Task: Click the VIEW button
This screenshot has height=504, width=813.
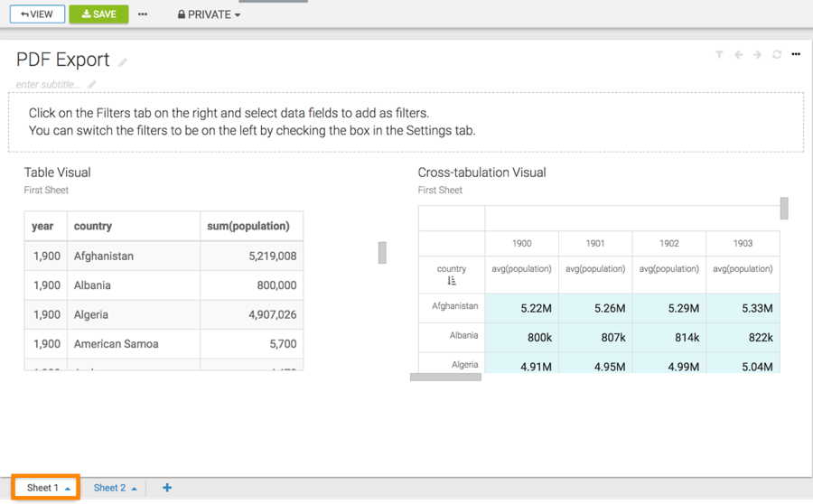Action: [x=37, y=14]
